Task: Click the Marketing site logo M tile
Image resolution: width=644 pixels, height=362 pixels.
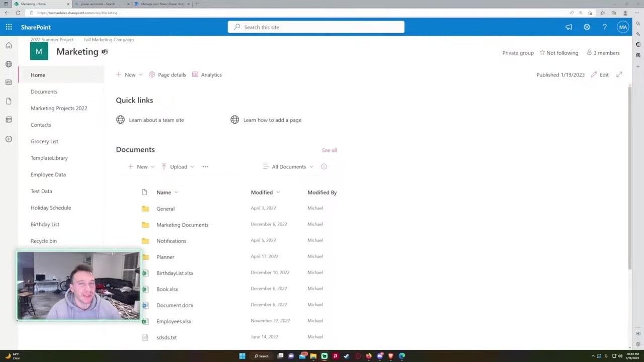Action: [39, 51]
